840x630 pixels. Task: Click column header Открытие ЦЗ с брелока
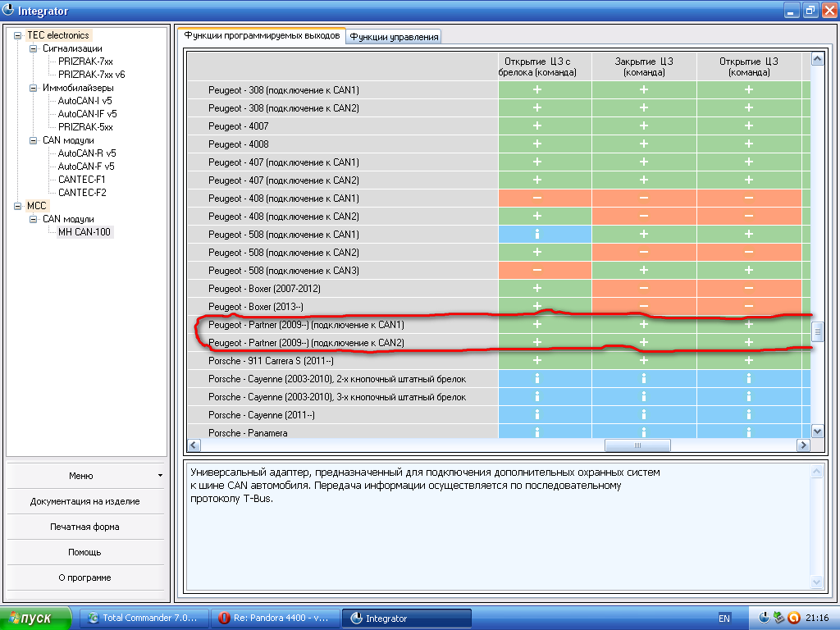click(545, 66)
